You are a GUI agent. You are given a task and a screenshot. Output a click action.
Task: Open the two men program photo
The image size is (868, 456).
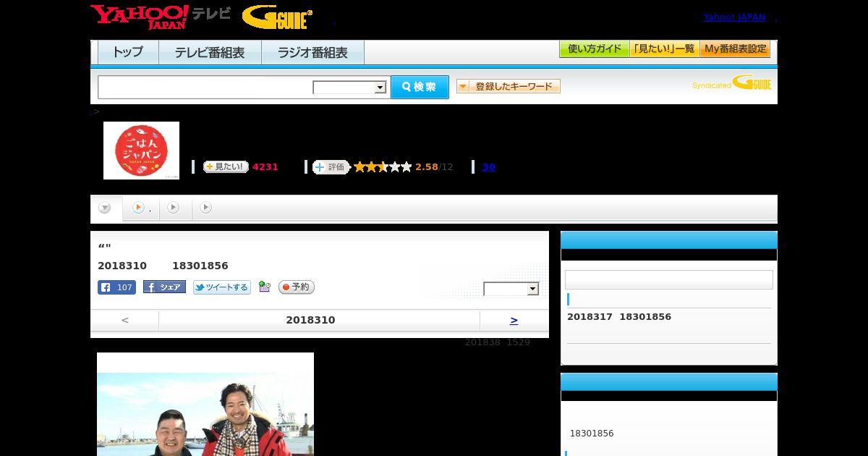[x=205, y=404]
